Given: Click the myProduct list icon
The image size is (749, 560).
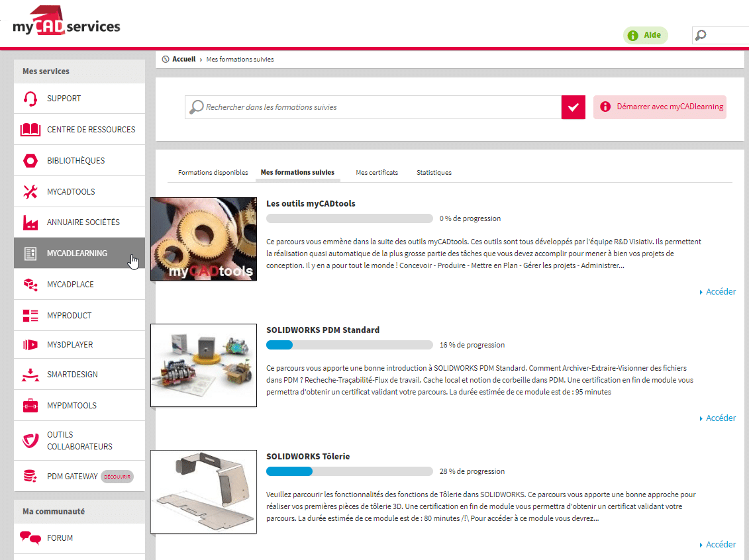Looking at the screenshot, I should point(30,316).
